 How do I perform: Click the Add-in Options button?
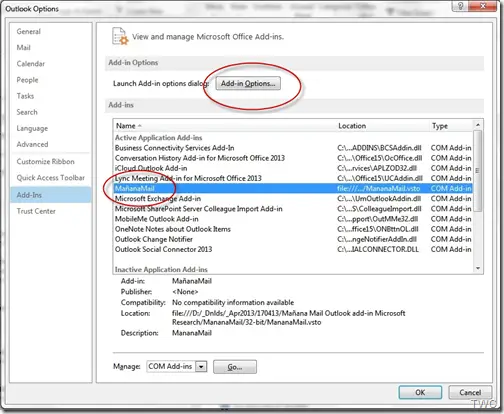[248, 83]
